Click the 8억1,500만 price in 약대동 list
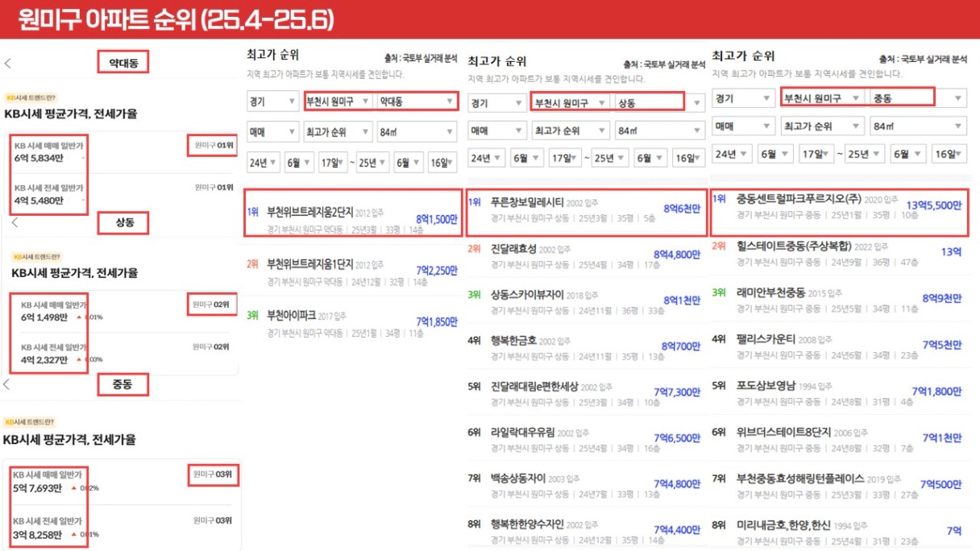 435,218
